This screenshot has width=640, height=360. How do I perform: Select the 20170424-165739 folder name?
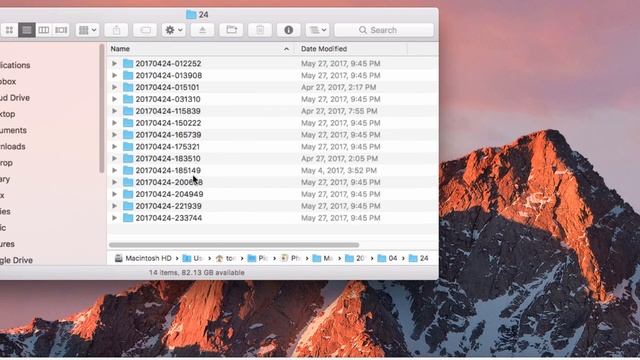[x=168, y=135]
